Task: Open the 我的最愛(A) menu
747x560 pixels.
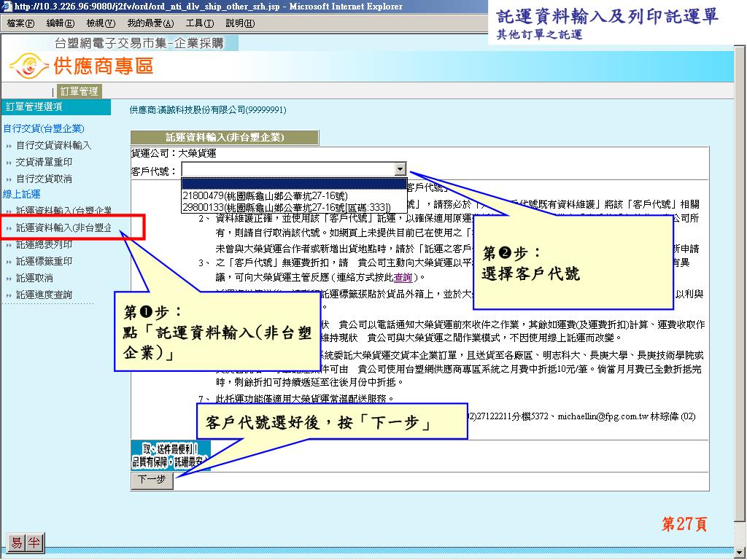Action: (150, 23)
